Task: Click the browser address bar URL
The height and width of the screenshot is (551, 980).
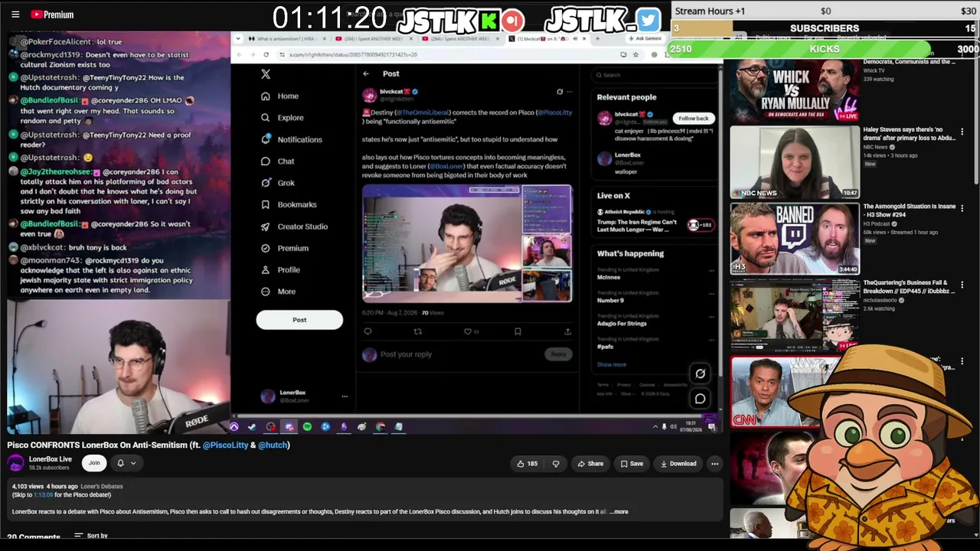Action: pyautogui.click(x=352, y=54)
